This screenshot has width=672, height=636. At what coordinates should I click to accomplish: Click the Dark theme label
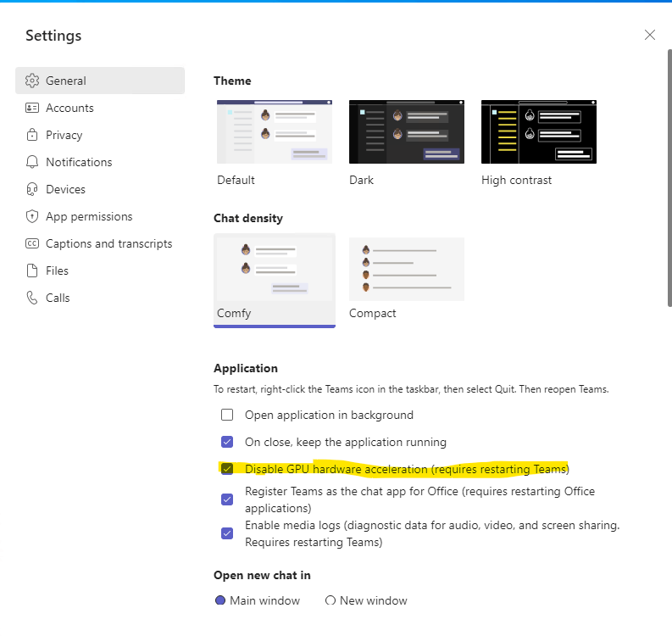point(361,180)
